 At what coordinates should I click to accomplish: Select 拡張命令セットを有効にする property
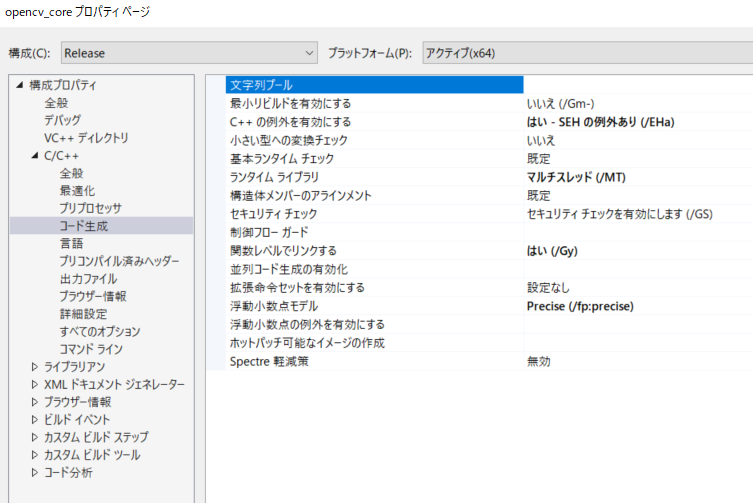[x=297, y=287]
